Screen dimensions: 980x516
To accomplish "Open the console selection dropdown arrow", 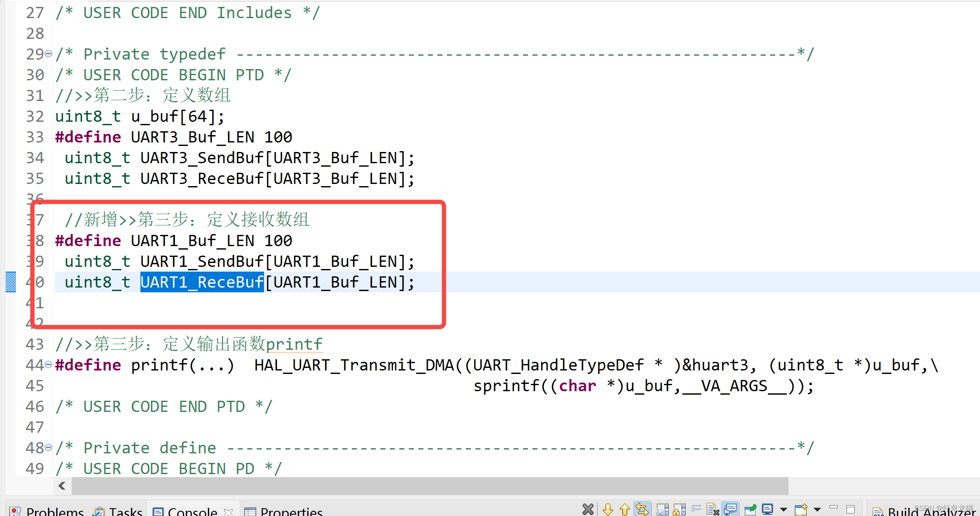I will 783,509.
